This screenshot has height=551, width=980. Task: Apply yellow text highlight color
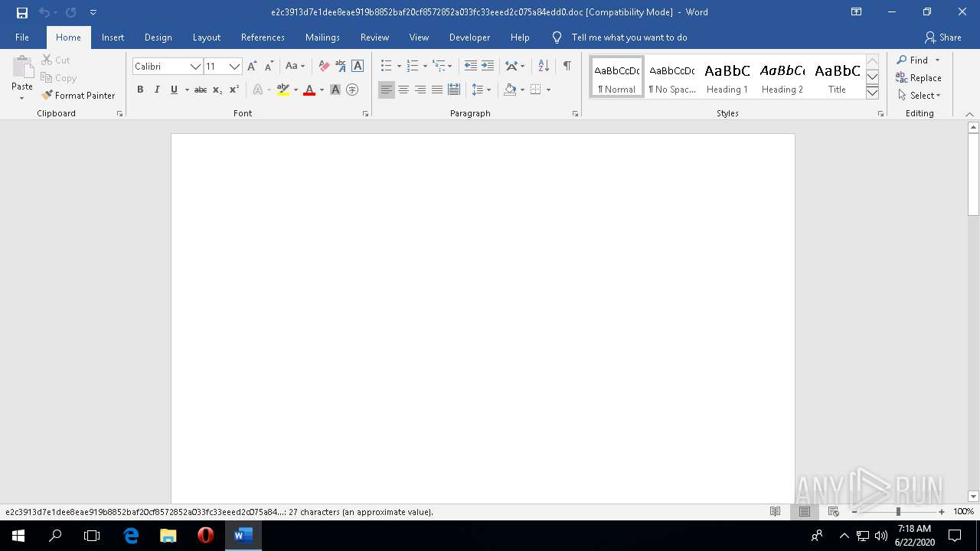pos(283,90)
